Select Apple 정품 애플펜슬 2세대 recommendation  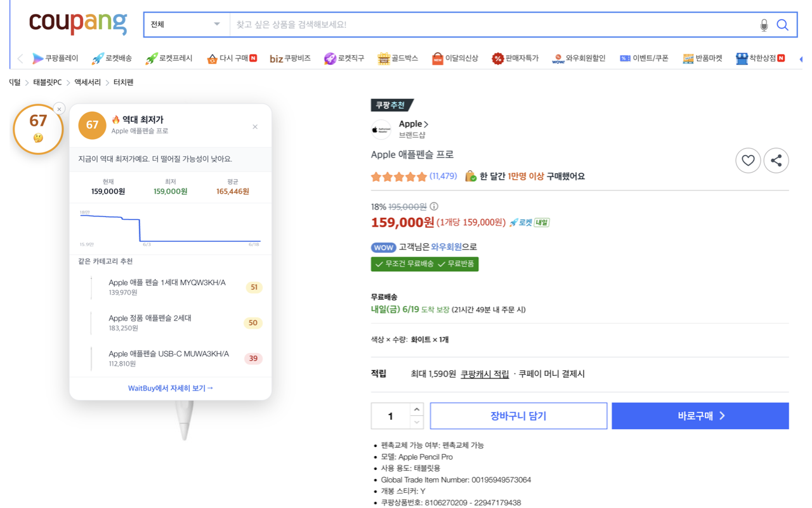[x=170, y=323]
